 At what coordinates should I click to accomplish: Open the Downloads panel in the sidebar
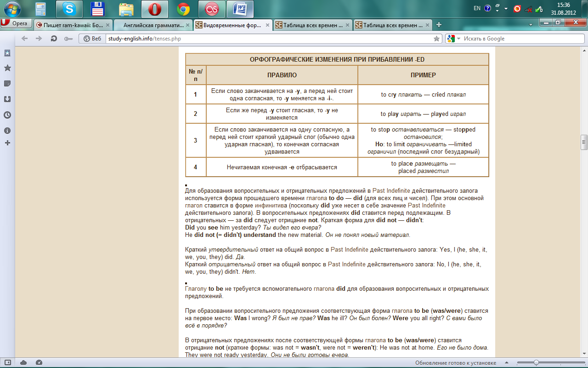(x=7, y=99)
